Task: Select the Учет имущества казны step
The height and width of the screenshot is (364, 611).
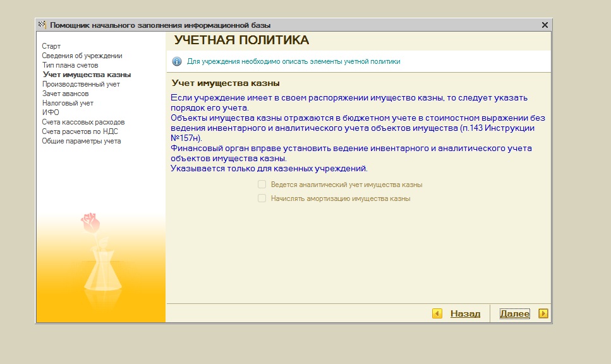Action: (x=87, y=75)
